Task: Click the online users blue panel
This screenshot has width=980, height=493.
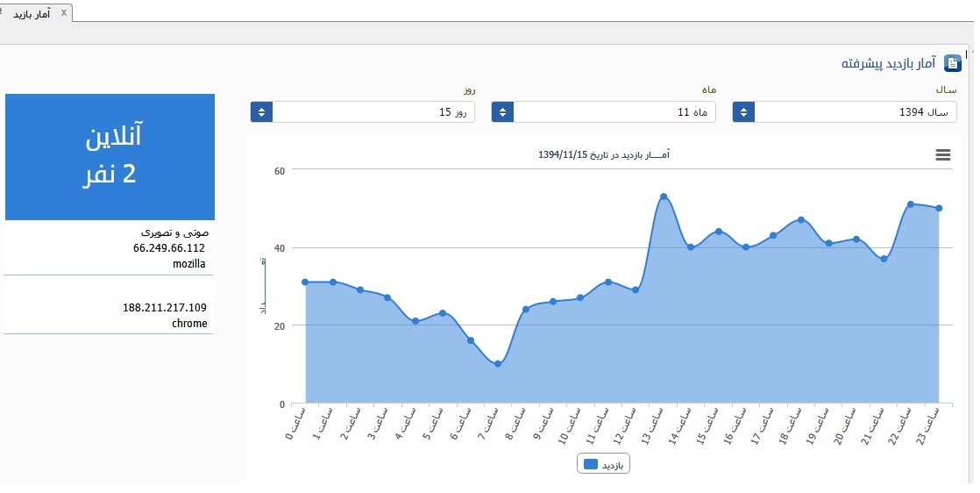Action: click(x=110, y=156)
